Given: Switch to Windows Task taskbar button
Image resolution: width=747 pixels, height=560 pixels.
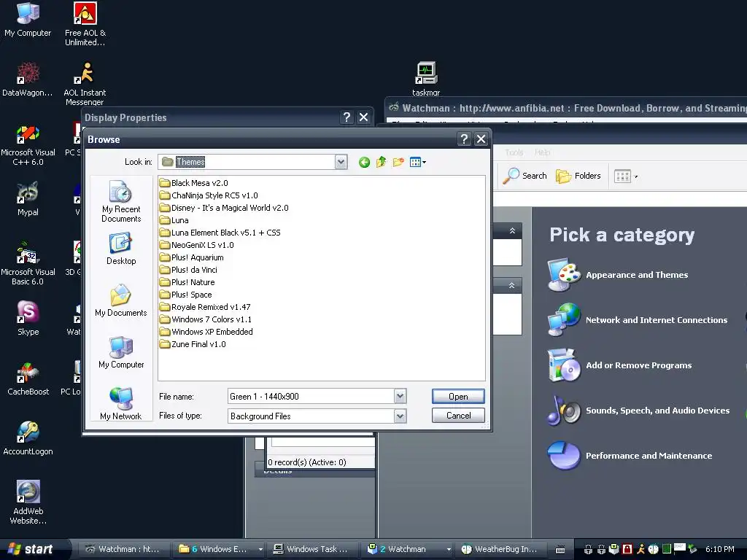Looking at the screenshot, I should tap(311, 549).
